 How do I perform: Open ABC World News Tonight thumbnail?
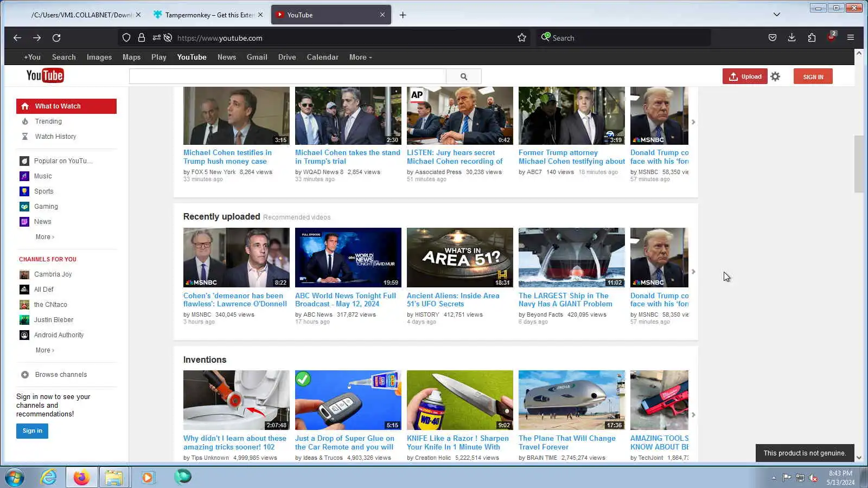tap(348, 258)
